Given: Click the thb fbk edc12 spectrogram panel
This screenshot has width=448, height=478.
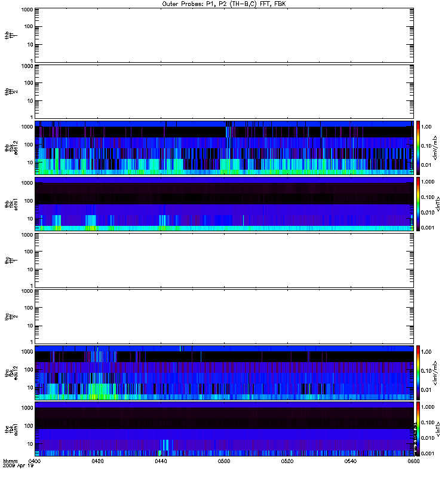Looking at the screenshot, I should [x=225, y=148].
